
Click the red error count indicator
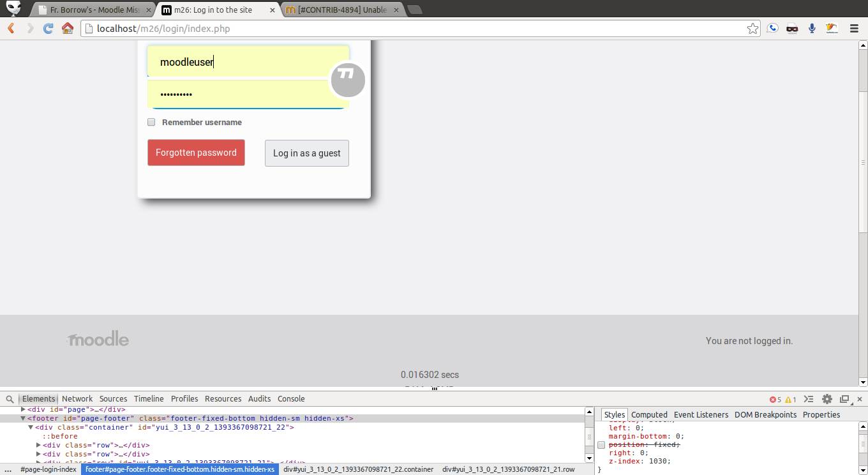(775, 400)
